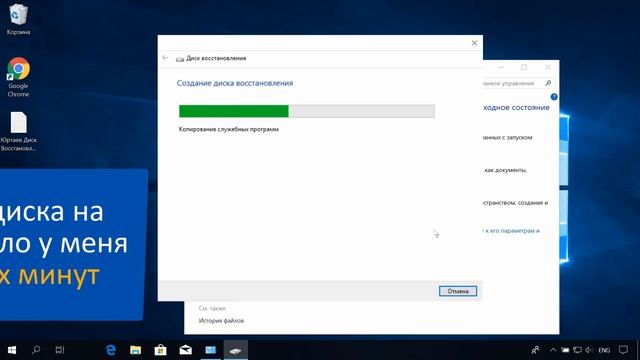Viewport: 640px width, 360px height.
Task: Minimize the Control Panel window
Action: coord(501,67)
